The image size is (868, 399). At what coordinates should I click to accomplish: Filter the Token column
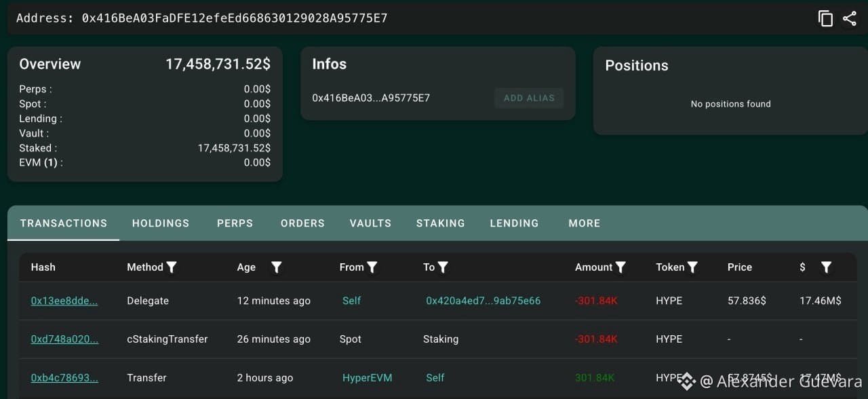pos(692,267)
